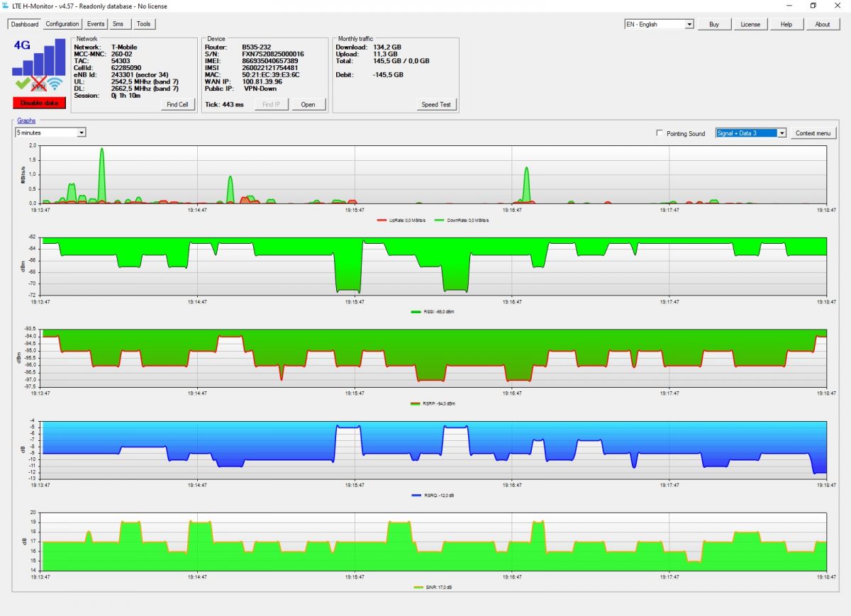Click the Graphs link
Viewport: 851px width, 616px height.
tap(26, 121)
